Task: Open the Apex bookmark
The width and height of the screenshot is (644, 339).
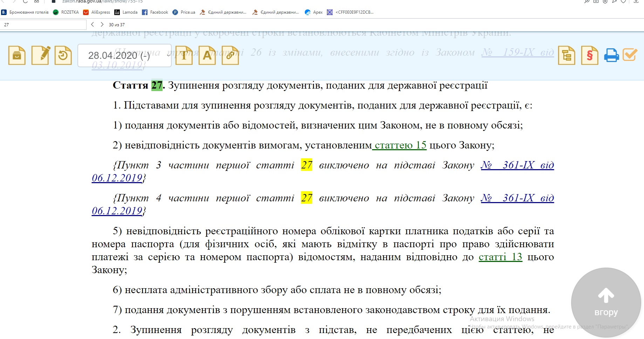Action: [314, 12]
